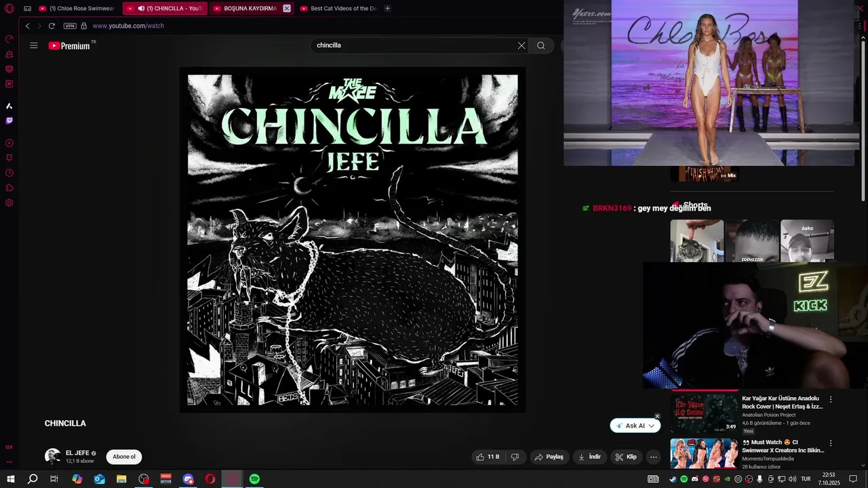
Task: Open Kar Yağar Kar Üstüne title link
Action: [x=783, y=403]
